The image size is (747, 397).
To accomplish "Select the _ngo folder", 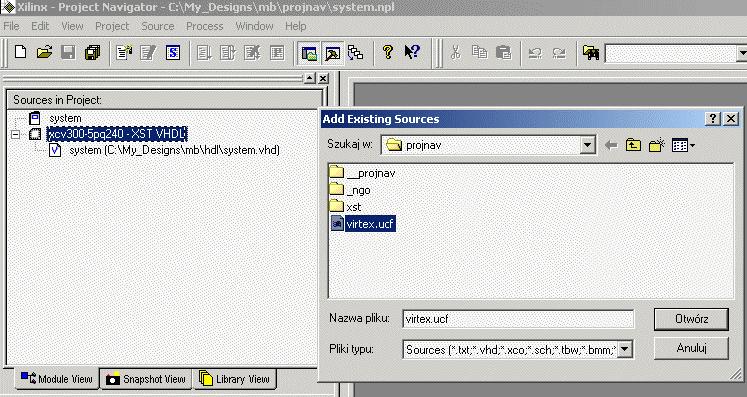I will tap(350, 190).
